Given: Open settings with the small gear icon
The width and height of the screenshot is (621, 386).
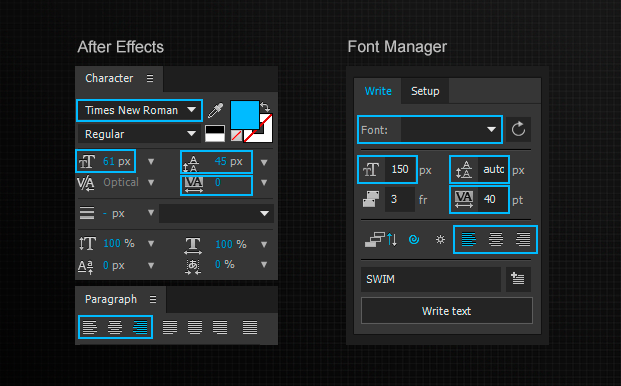Looking at the screenshot, I should tap(440, 240).
